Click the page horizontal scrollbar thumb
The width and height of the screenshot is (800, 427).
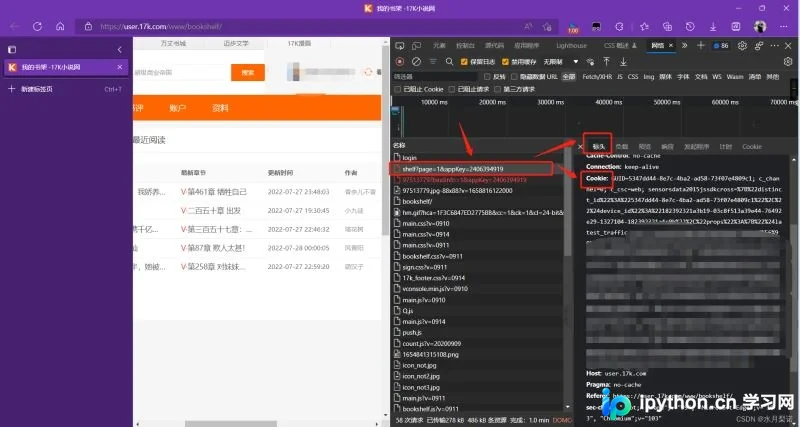[231, 423]
